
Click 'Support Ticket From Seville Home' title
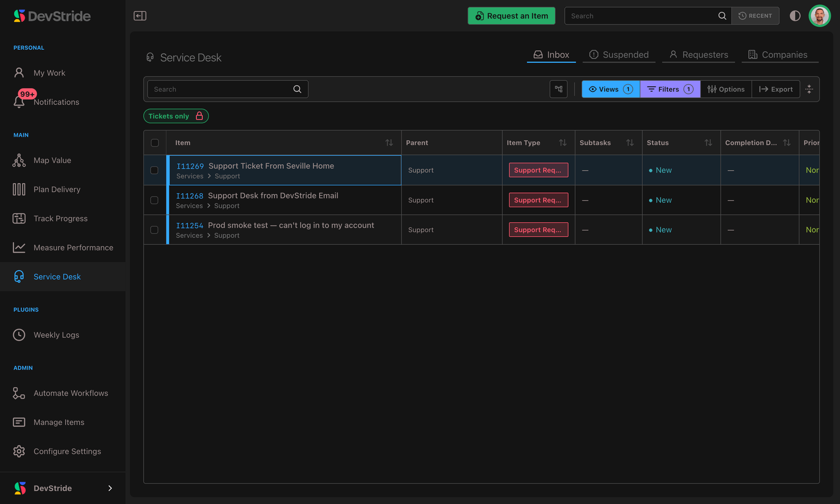pos(271,166)
